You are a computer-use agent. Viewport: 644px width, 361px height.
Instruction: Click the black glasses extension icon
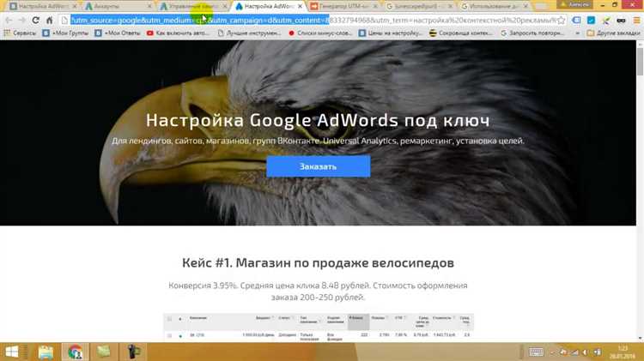pos(621,20)
